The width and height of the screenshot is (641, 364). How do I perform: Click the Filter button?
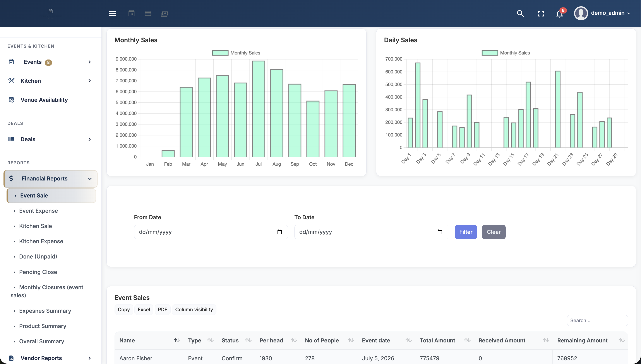click(x=466, y=232)
